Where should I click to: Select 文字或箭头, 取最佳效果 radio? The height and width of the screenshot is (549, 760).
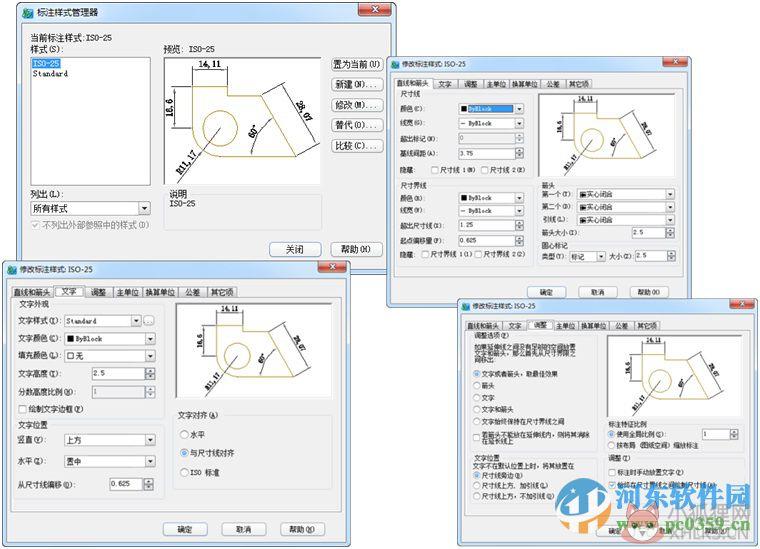(477, 374)
